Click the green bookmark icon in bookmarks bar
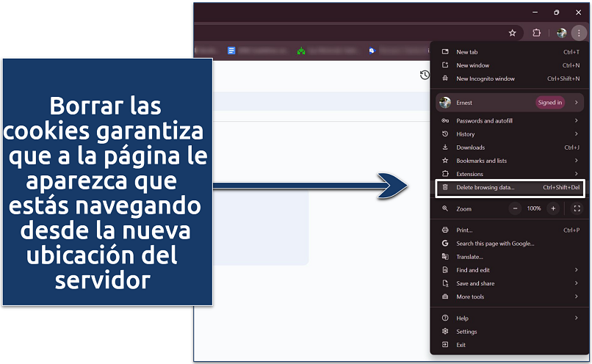Viewport: 592px width, 364px height. pos(301,51)
